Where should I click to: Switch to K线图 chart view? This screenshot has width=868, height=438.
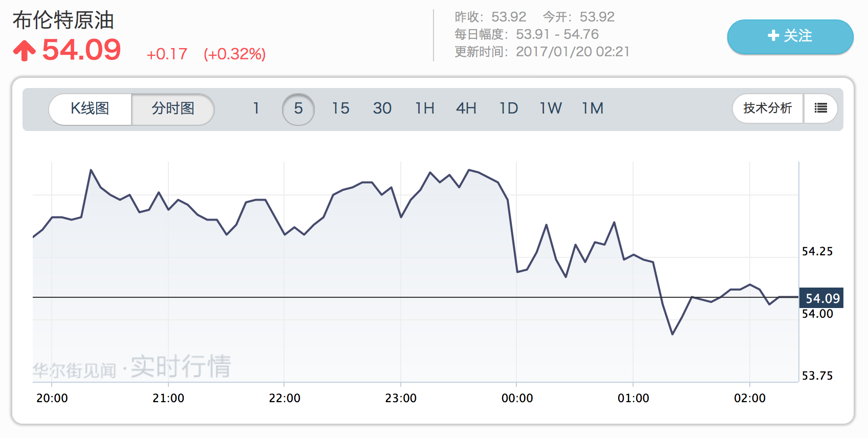[90, 108]
